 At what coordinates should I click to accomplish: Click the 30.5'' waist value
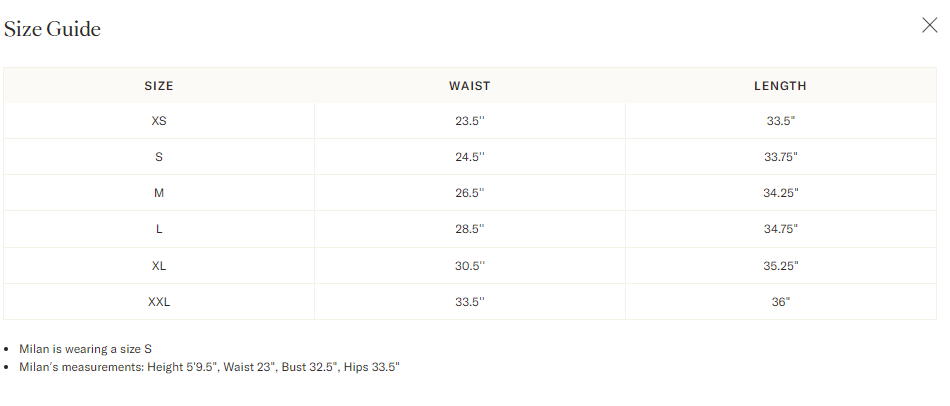pos(470,265)
